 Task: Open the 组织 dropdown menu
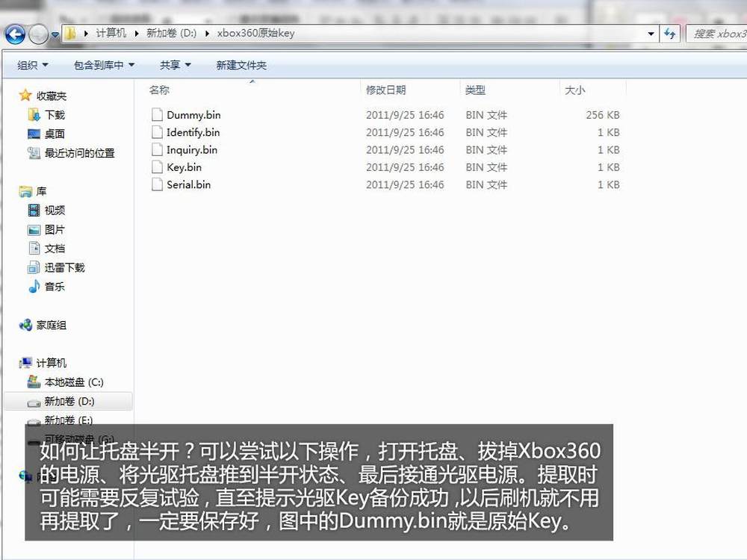(32, 65)
